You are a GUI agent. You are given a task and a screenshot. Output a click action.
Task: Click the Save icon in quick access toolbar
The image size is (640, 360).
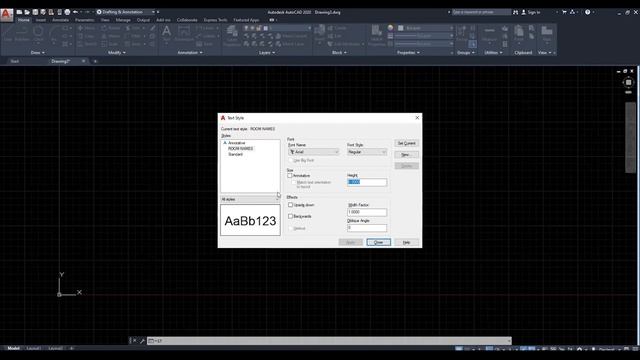tap(35, 12)
